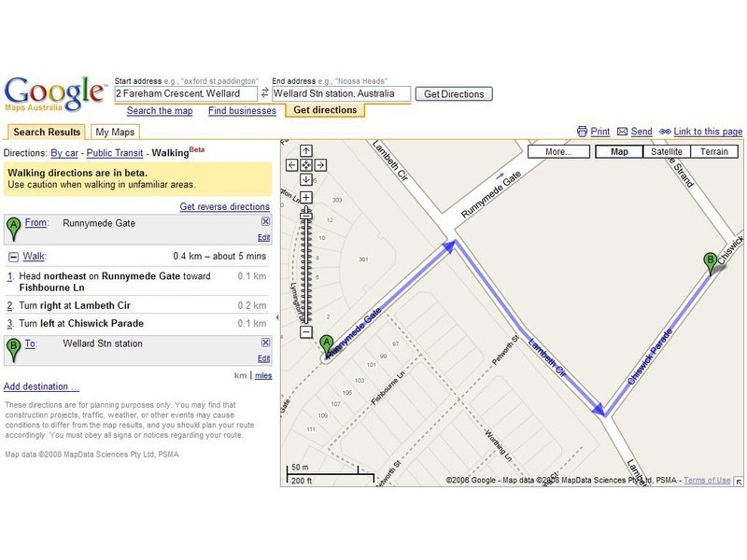The height and width of the screenshot is (560, 747).
Task: Swap start and end addresses icon
Action: click(264, 94)
